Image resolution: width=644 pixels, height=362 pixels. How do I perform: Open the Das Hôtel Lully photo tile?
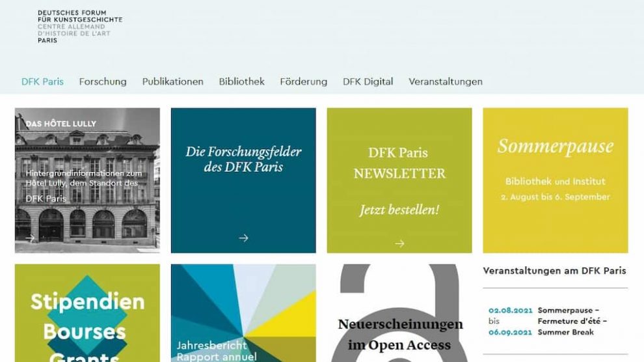pos(87,180)
